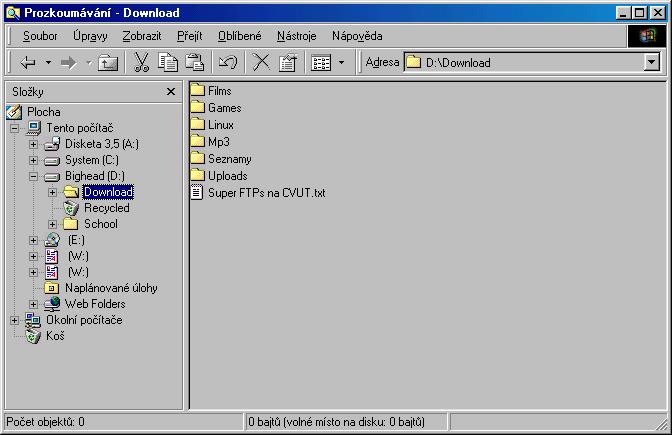The image size is (672, 435).
Task: Open the Back history dropdown arrow
Action: [48, 63]
